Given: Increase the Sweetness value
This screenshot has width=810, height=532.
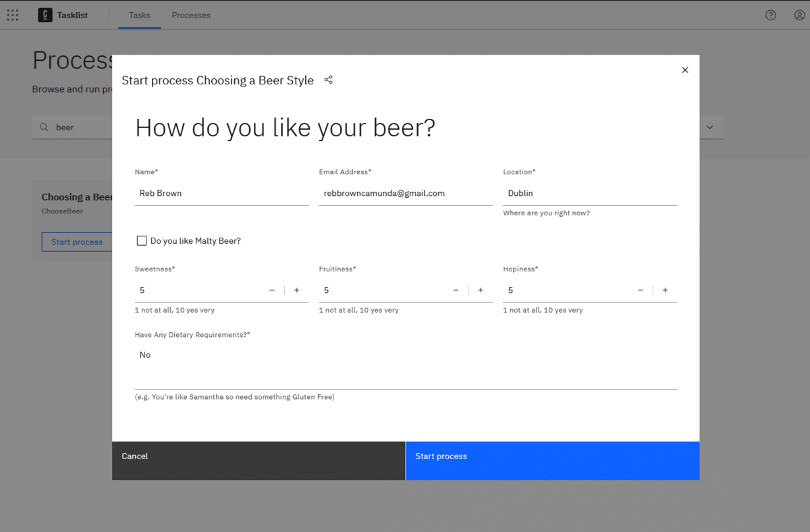Looking at the screenshot, I should coord(296,290).
